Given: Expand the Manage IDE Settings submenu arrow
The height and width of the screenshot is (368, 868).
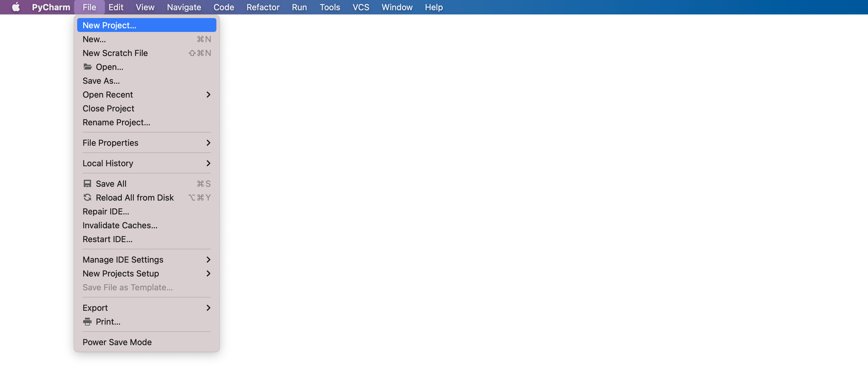Looking at the screenshot, I should pyautogui.click(x=208, y=259).
